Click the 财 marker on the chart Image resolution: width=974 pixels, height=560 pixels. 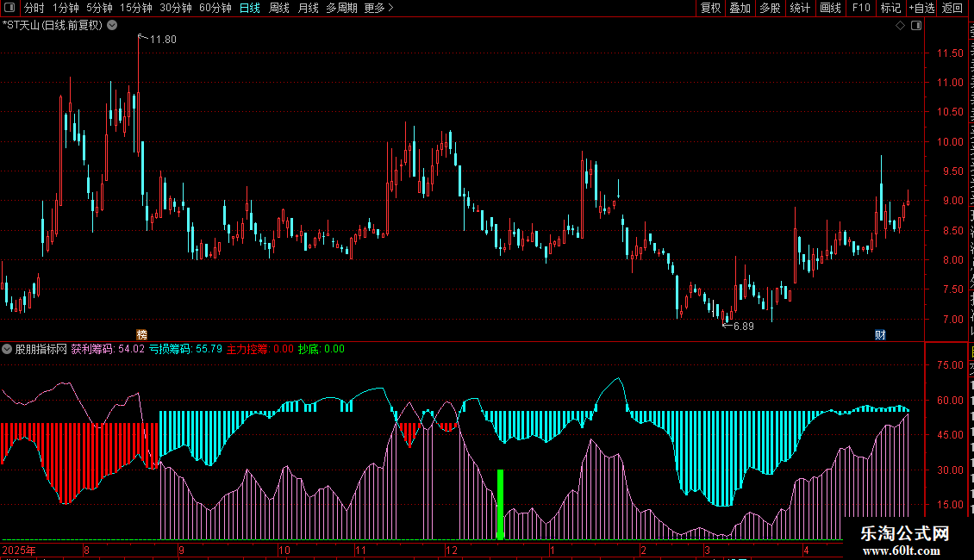coord(880,334)
